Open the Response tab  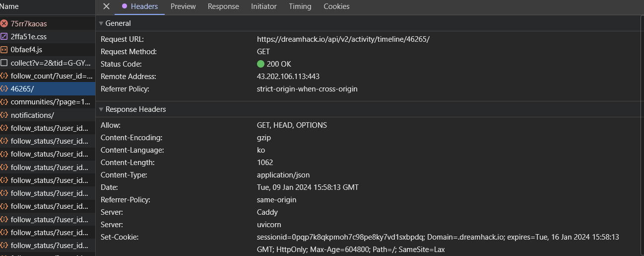[x=223, y=6]
